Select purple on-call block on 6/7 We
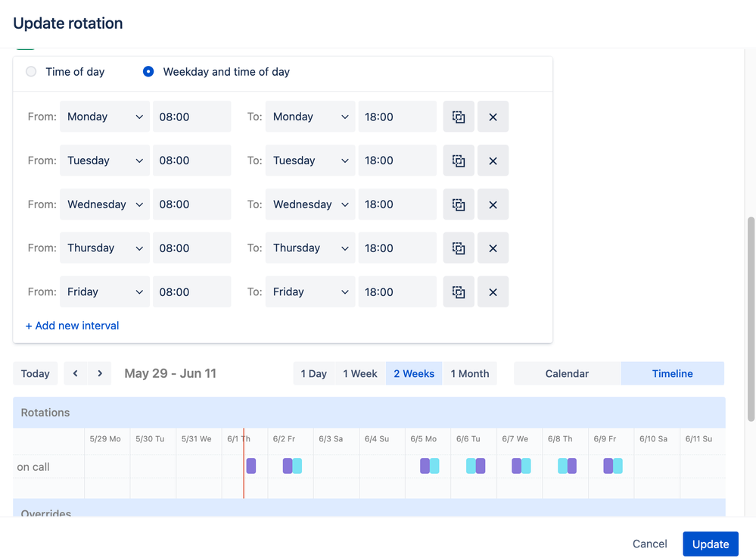Screen dimensions: 756x558 point(516,466)
